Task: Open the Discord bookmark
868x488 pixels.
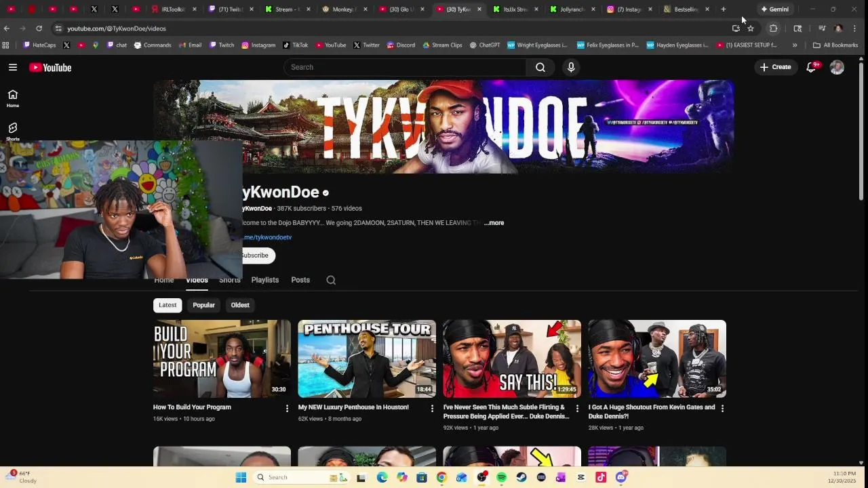Action: [x=401, y=45]
